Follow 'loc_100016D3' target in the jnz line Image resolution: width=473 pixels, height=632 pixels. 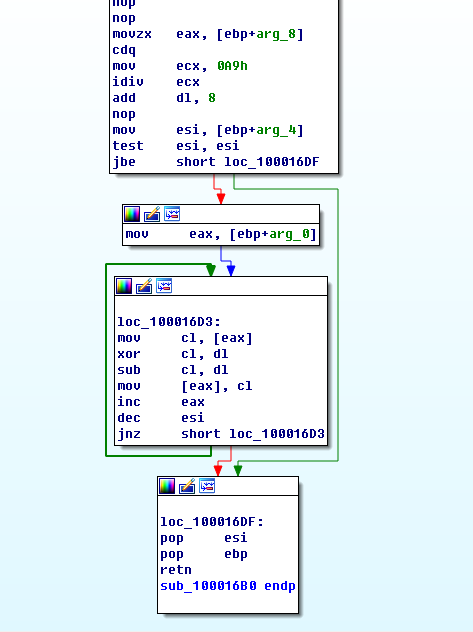(x=277, y=434)
